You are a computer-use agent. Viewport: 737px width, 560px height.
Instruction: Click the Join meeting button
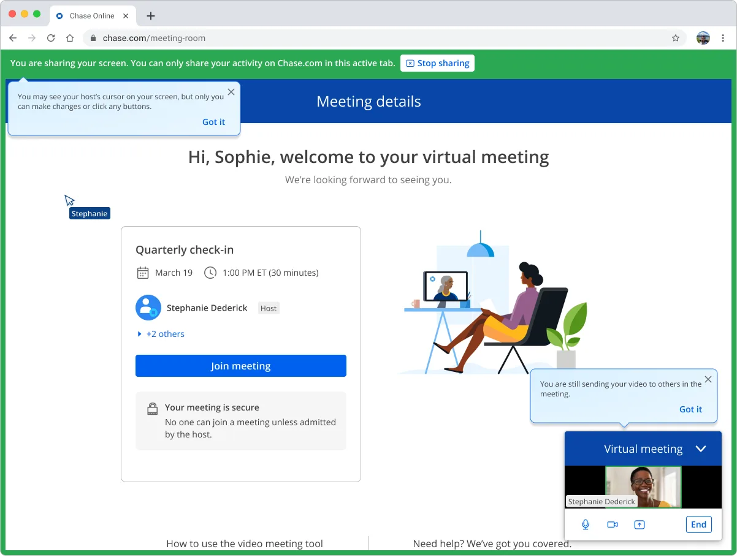coord(241,366)
